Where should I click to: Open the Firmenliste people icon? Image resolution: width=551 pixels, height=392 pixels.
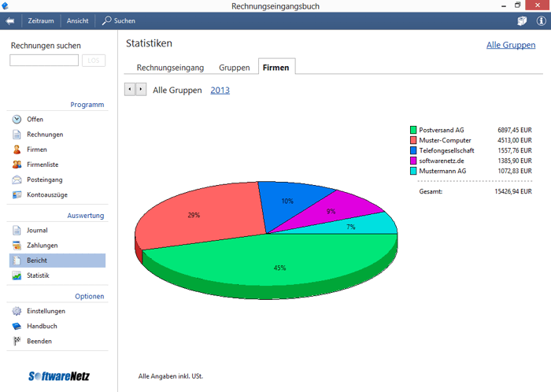coord(17,165)
